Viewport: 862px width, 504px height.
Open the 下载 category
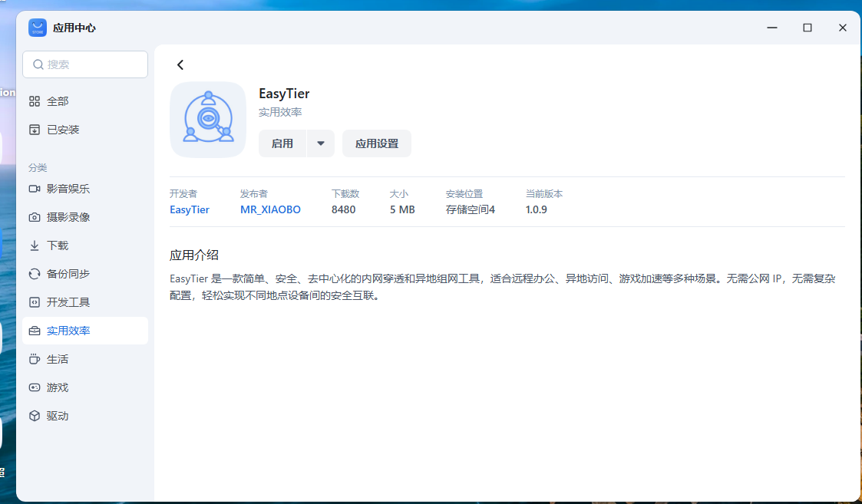click(x=85, y=245)
